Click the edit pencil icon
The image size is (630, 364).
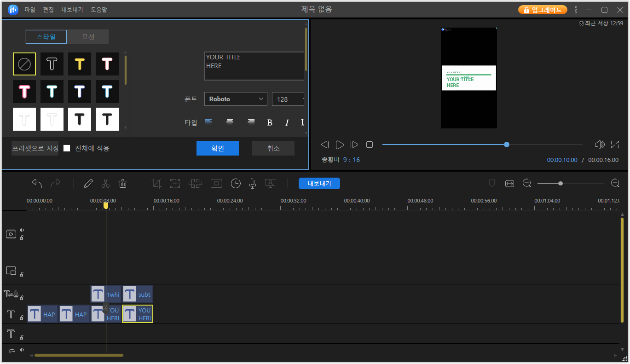tap(88, 184)
